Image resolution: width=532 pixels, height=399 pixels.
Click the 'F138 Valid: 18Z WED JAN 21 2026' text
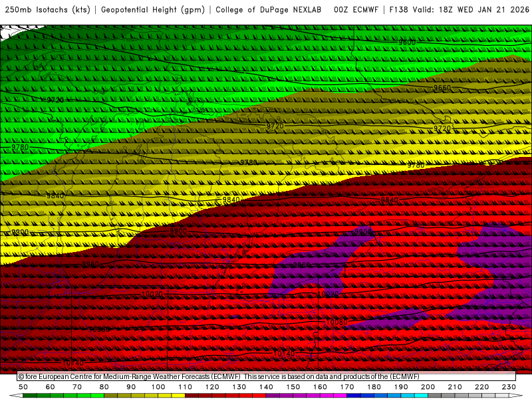[460, 10]
